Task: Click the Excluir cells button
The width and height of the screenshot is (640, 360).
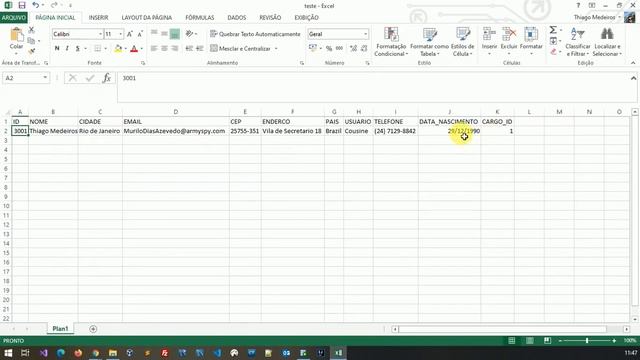Action: click(x=509, y=41)
